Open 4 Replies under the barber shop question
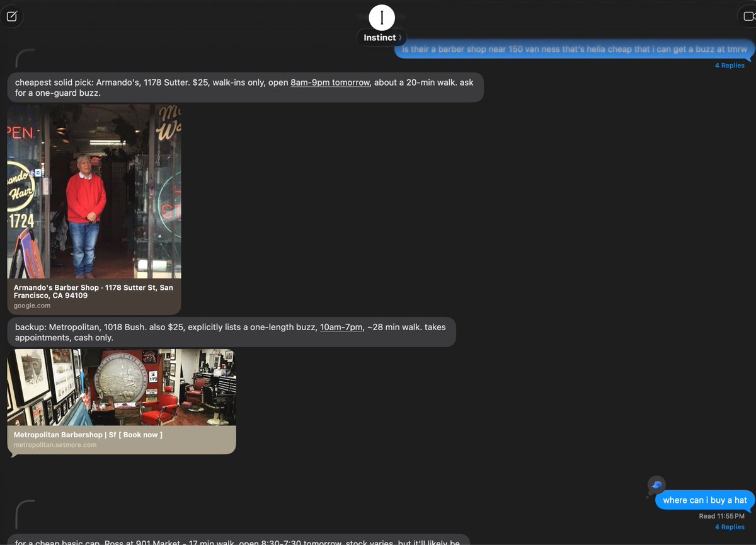 pyautogui.click(x=730, y=66)
